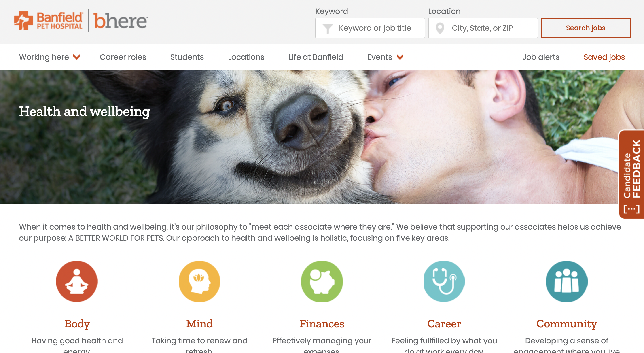This screenshot has width=644, height=353.
Task: Go to the Students page
Action: point(187,57)
